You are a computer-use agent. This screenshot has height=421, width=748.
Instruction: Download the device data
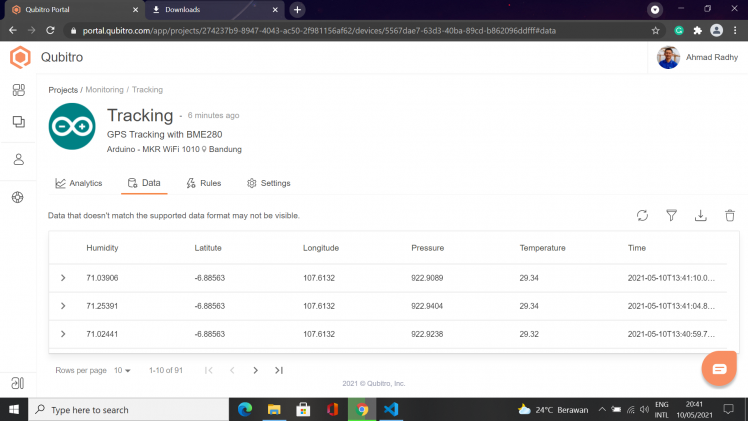[x=700, y=216]
